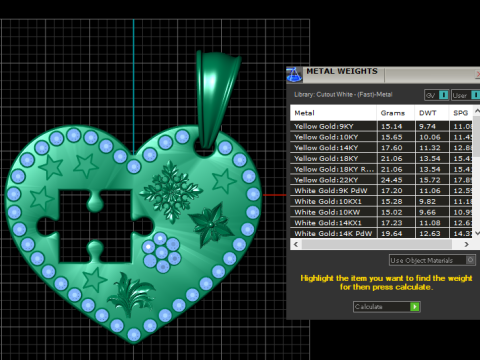
Task: Select the Yellow Gold:22KY row
Action: click(381, 180)
